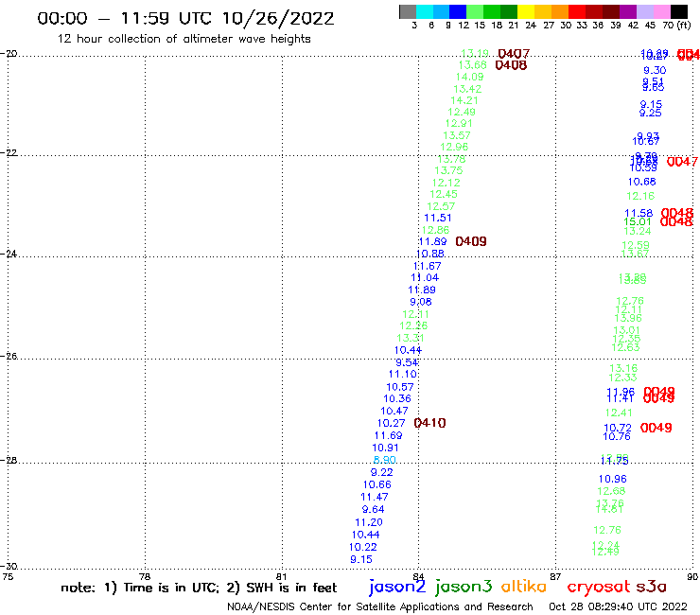This screenshot has width=700, height=615.
Task: Click the blue wave height value '11.51'
Action: (x=438, y=218)
